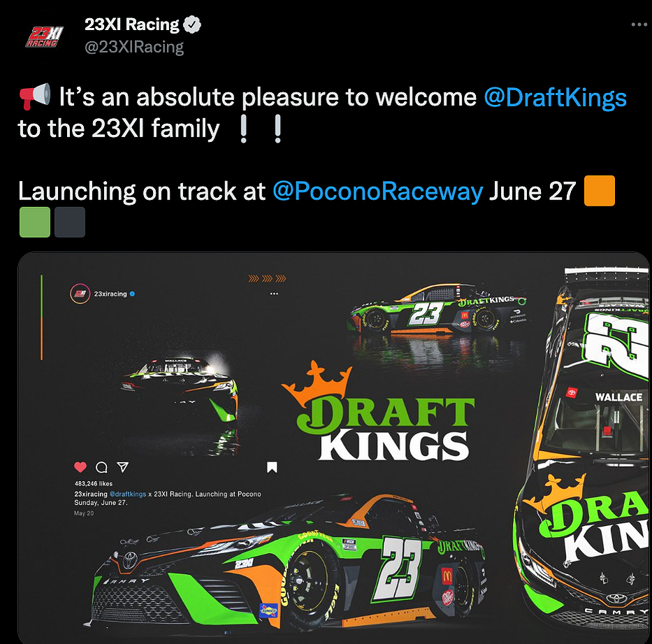Click the verified badge next to 23XI Racing
Viewport: 652px width, 644px height.
pos(192,24)
